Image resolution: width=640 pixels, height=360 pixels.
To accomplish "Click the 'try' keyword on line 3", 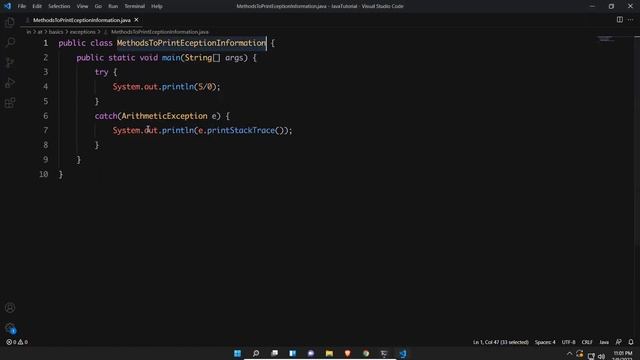I will [x=101, y=72].
